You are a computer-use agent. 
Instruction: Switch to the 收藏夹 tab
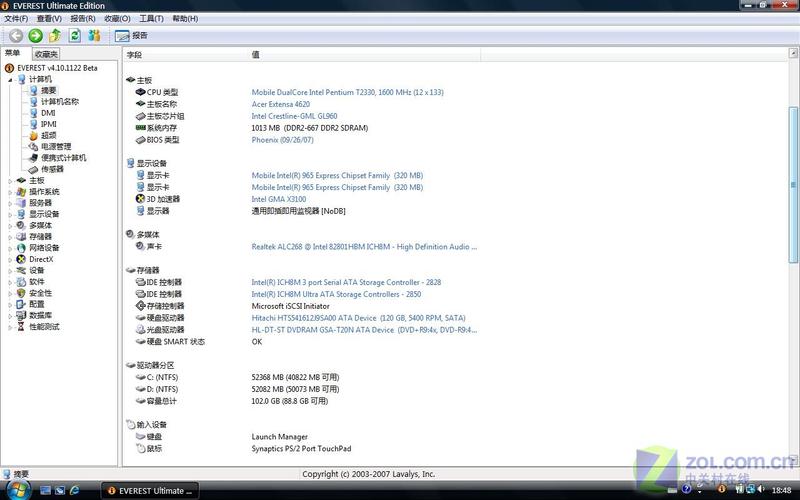click(x=46, y=54)
